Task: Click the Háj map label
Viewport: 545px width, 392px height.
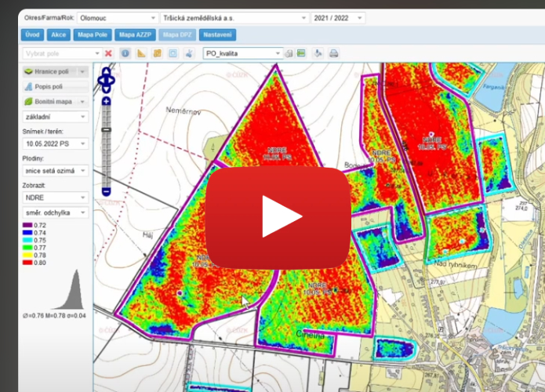Action: (x=147, y=236)
